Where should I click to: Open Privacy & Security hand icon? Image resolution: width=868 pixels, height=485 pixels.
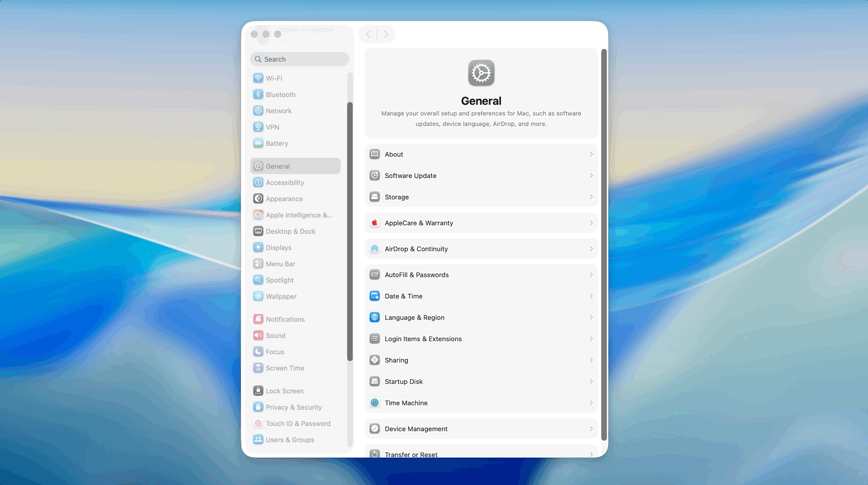[x=258, y=407]
